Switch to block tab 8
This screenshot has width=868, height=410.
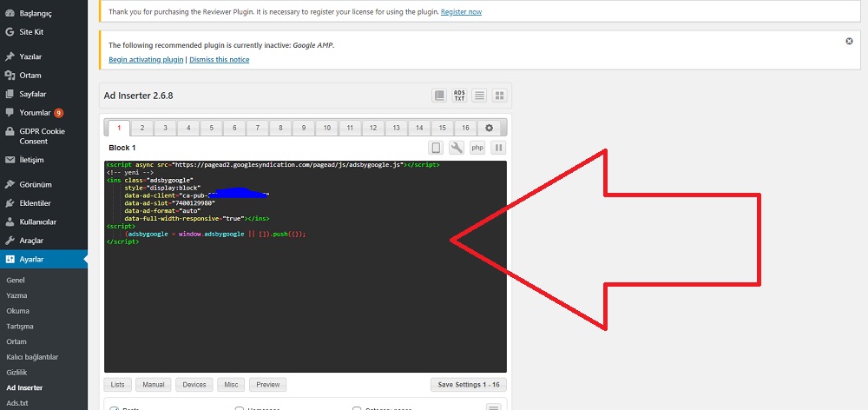280,128
